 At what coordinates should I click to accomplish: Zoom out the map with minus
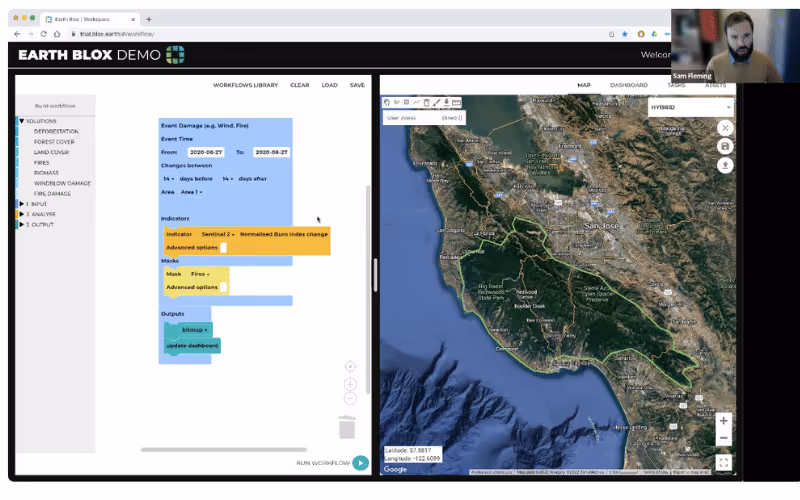723,438
